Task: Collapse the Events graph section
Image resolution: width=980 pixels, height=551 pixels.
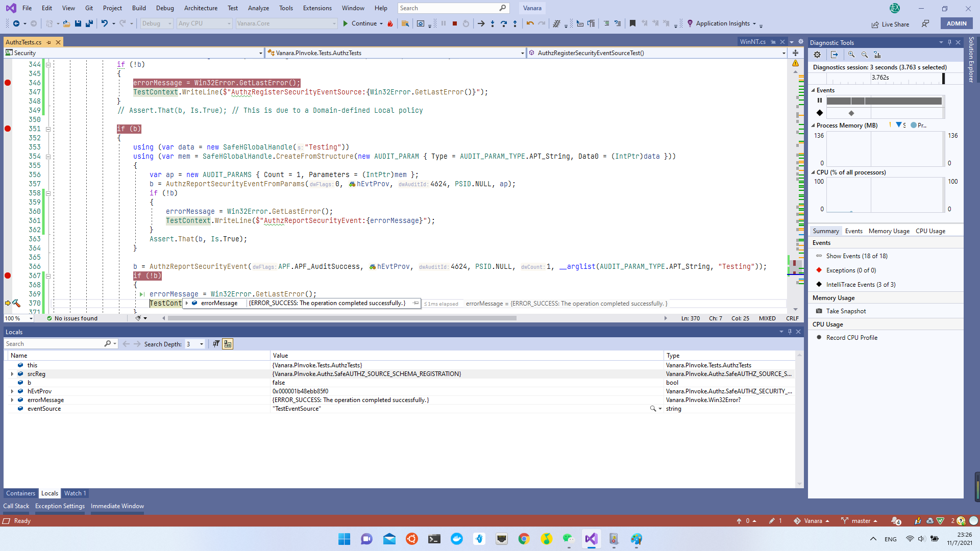Action: click(813, 90)
